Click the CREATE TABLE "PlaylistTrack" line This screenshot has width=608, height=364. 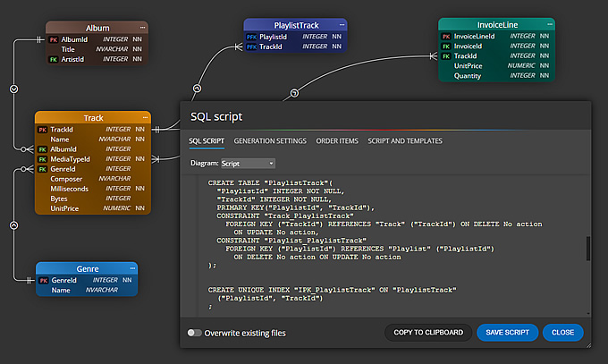coord(270,182)
